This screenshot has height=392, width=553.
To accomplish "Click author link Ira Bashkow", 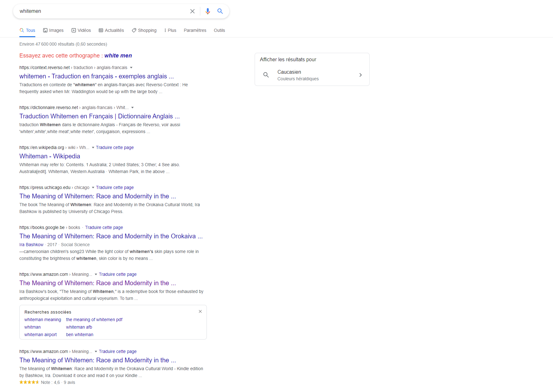I will pyautogui.click(x=31, y=245).
